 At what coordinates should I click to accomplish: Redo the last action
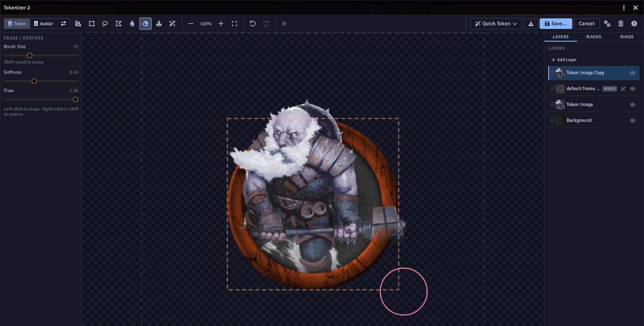(266, 24)
